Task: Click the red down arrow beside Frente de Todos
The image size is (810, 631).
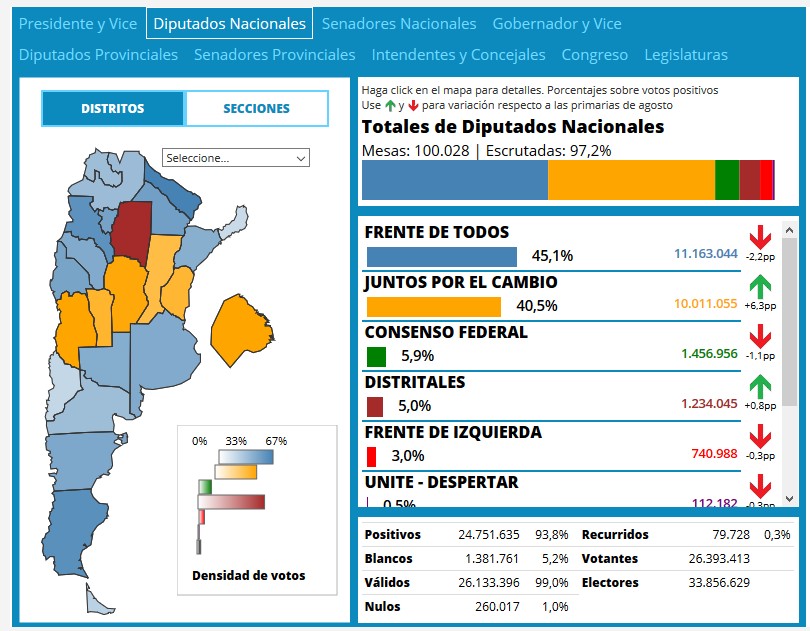Action: (760, 238)
